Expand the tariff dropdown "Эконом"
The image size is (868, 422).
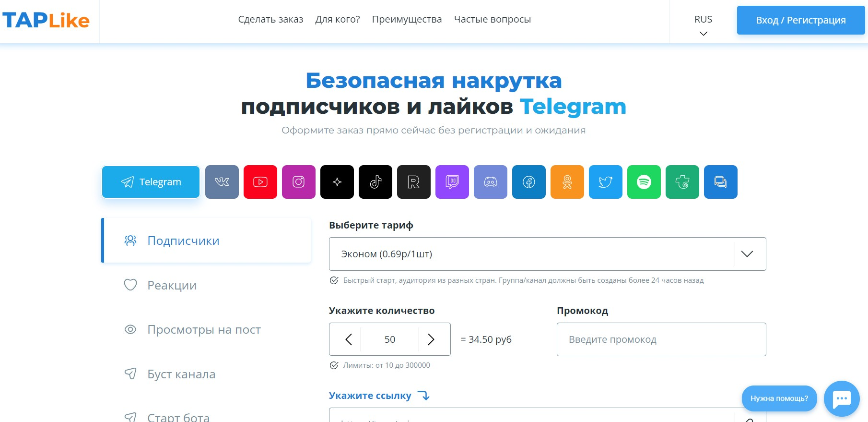pos(547,254)
